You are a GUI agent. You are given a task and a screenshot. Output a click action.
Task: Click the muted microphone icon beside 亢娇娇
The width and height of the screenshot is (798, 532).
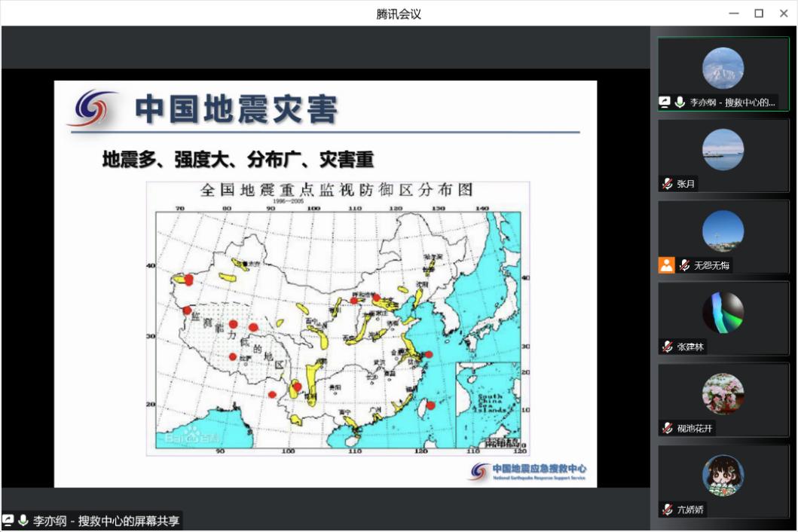pos(667,509)
